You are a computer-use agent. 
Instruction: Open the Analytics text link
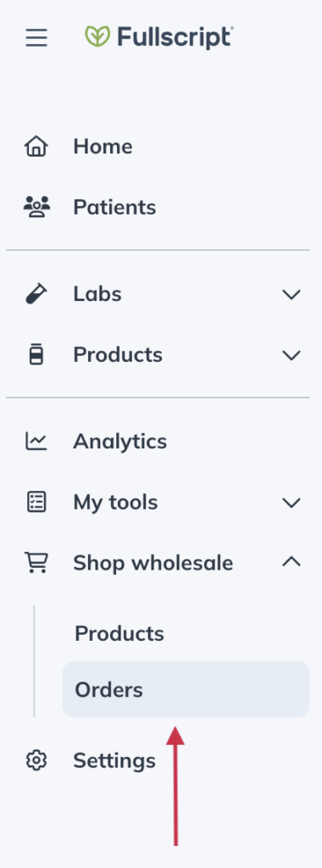pyautogui.click(x=120, y=442)
